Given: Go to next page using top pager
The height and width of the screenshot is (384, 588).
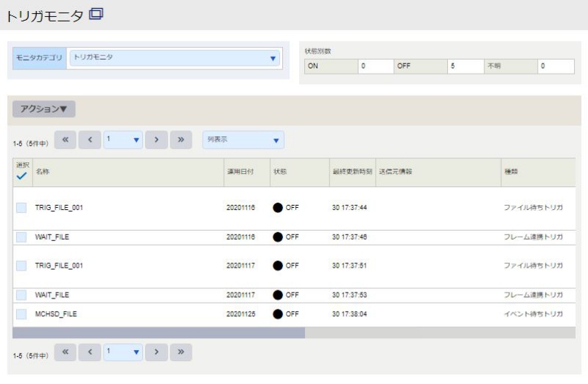Looking at the screenshot, I should click(x=156, y=140).
